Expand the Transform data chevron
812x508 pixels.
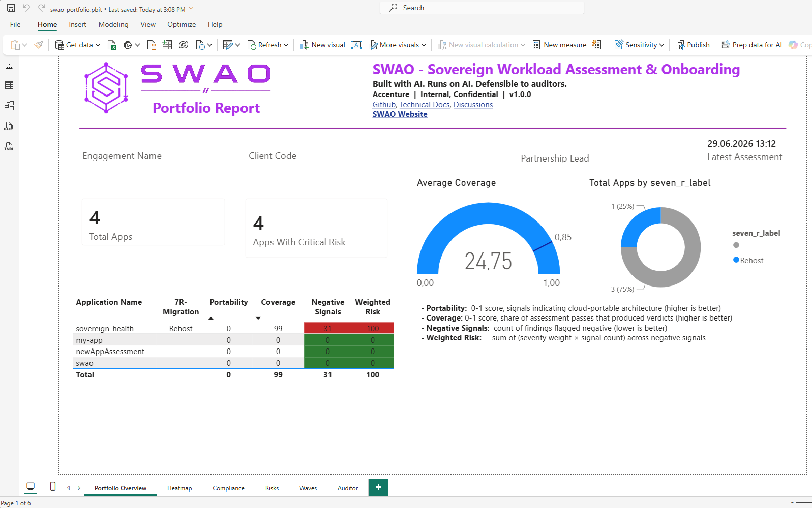tap(237, 45)
